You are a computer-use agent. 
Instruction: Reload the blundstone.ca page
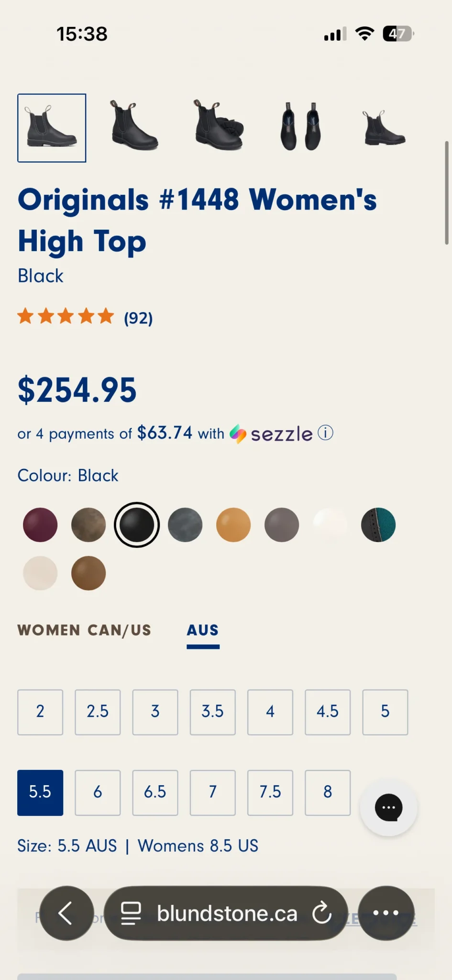pos(322,913)
